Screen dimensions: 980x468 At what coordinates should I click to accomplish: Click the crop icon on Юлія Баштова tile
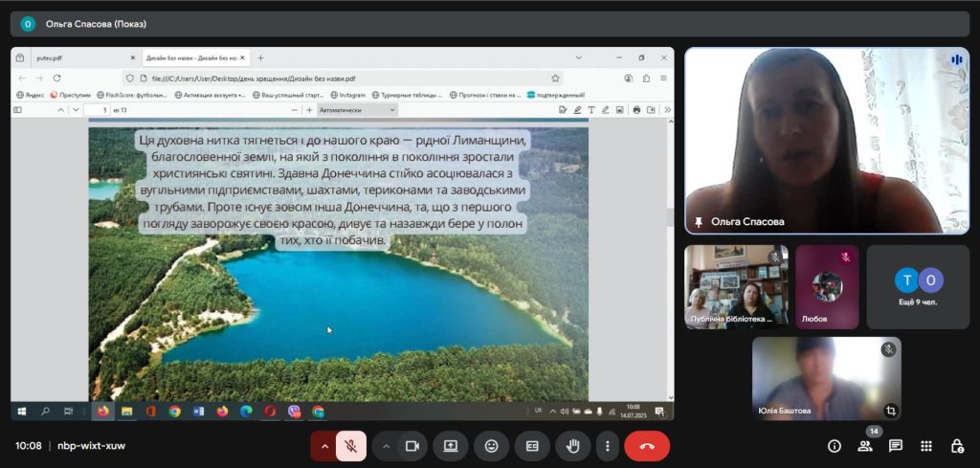(891, 411)
